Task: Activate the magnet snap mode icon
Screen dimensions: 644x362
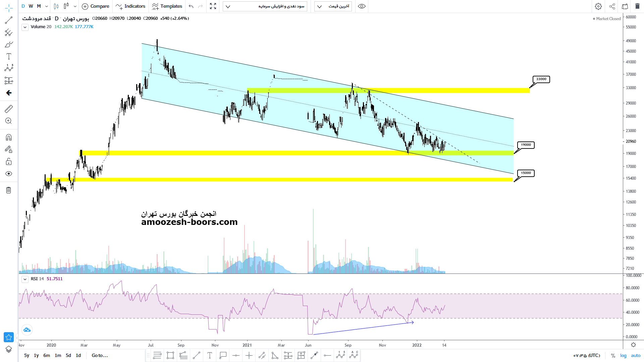Action: click(9, 137)
